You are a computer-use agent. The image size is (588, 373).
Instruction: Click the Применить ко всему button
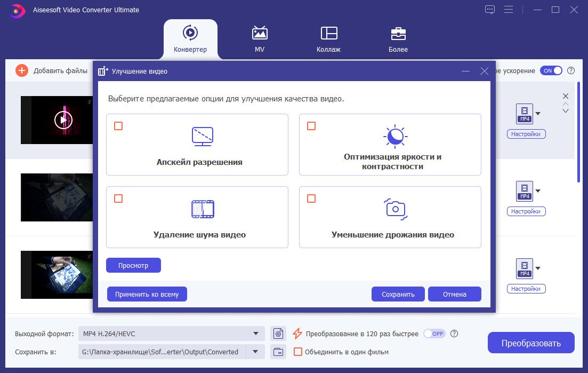[x=147, y=294]
